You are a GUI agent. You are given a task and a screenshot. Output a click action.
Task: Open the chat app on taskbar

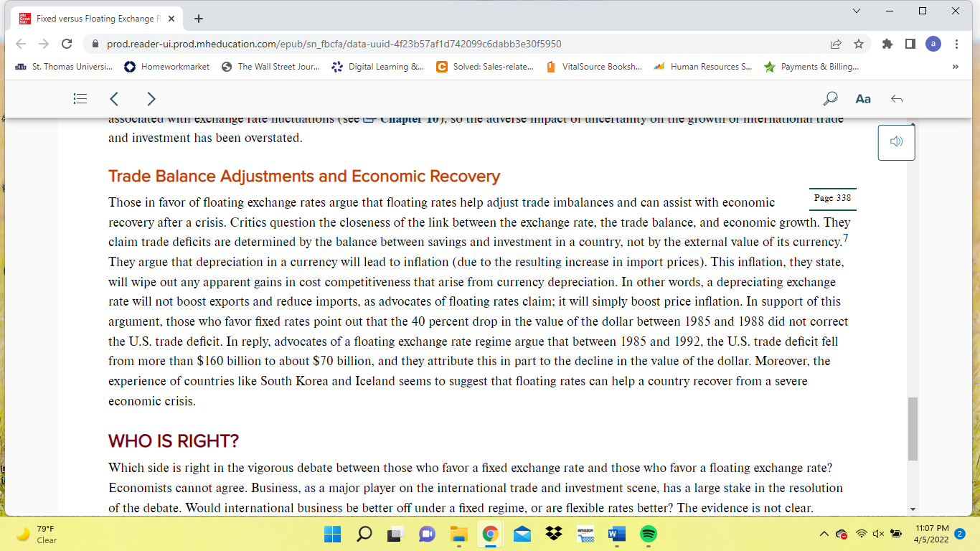[x=427, y=534]
